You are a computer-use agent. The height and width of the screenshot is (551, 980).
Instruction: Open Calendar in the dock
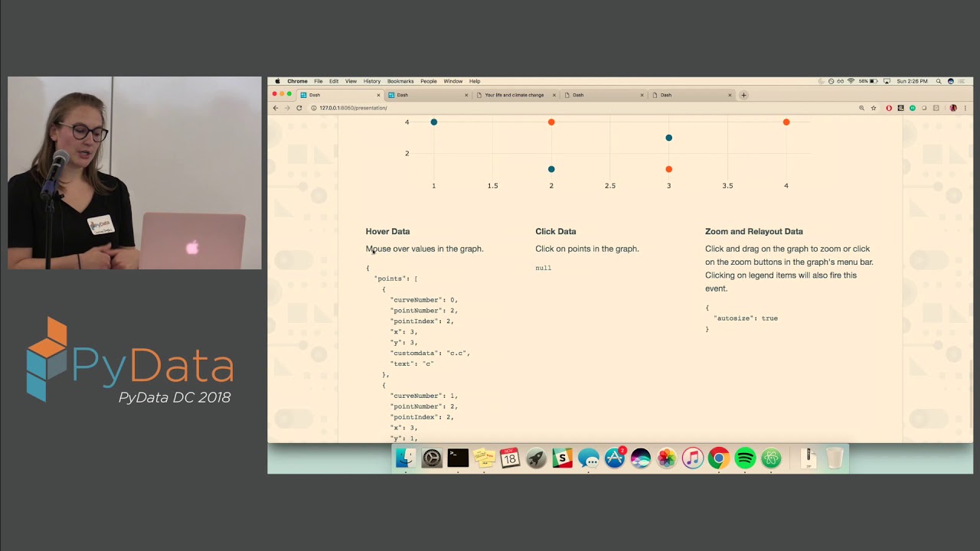pyautogui.click(x=510, y=458)
